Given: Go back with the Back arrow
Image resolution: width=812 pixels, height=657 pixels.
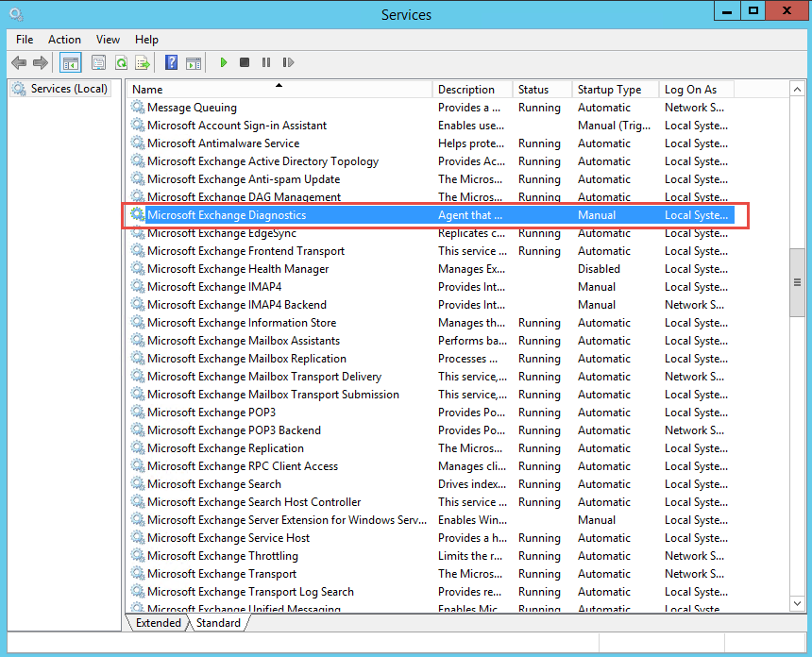Looking at the screenshot, I should pyautogui.click(x=19, y=62).
